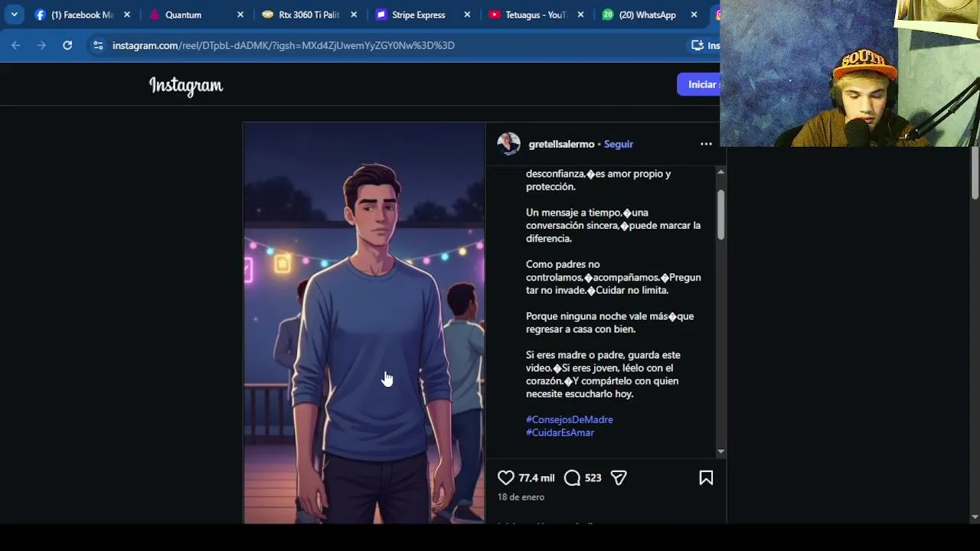
Task: Click the 18 de enero date
Action: 521,497
